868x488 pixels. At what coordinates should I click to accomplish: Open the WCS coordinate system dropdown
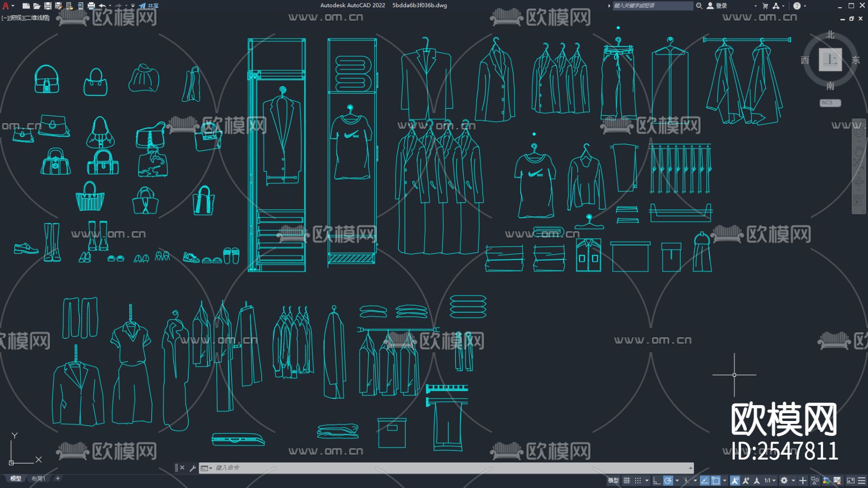click(830, 103)
